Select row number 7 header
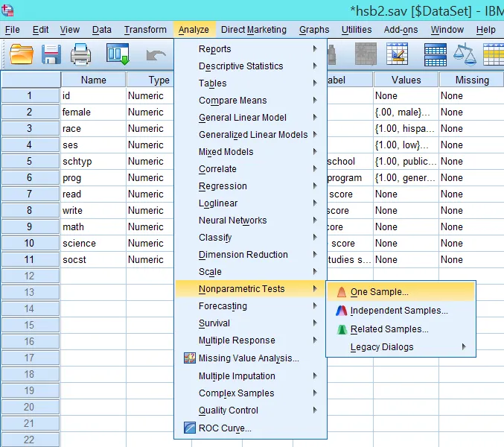Image resolution: width=504 pixels, height=447 pixels. [x=30, y=194]
